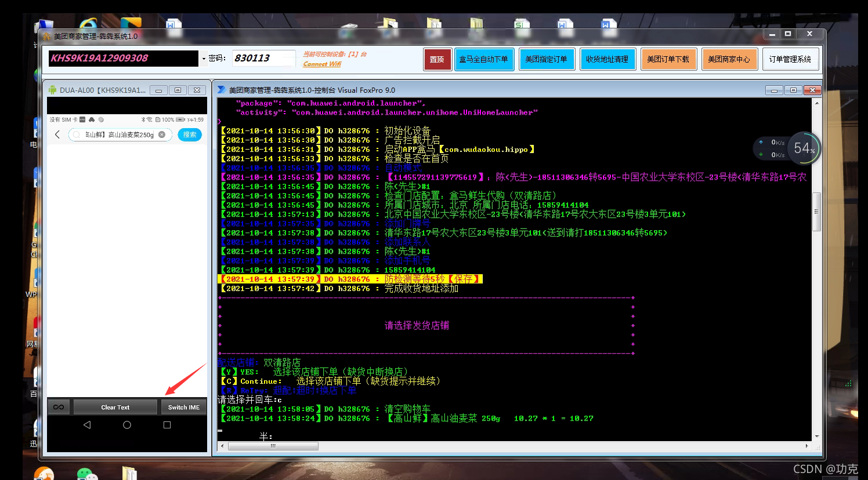Click the 置顶 button
This screenshot has width=868, height=480.
click(x=437, y=59)
